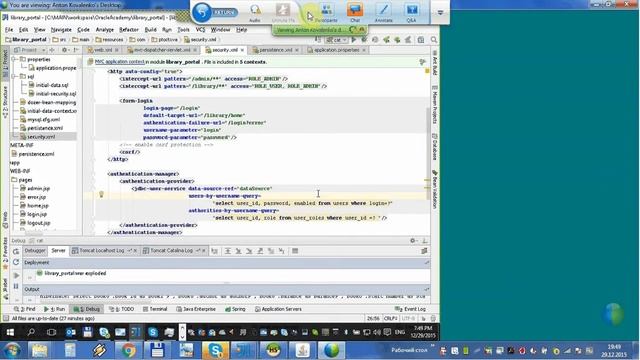Screen dimensions: 640x360
Task: Open the Debug panel settings gear
Action: (413, 241)
